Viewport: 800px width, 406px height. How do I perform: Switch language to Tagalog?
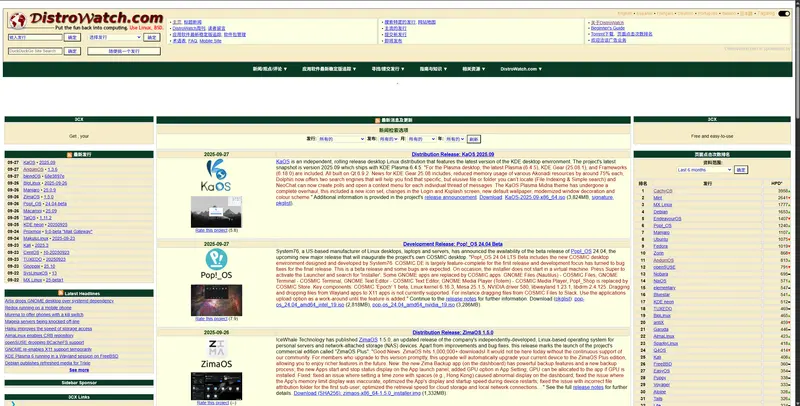click(x=766, y=13)
